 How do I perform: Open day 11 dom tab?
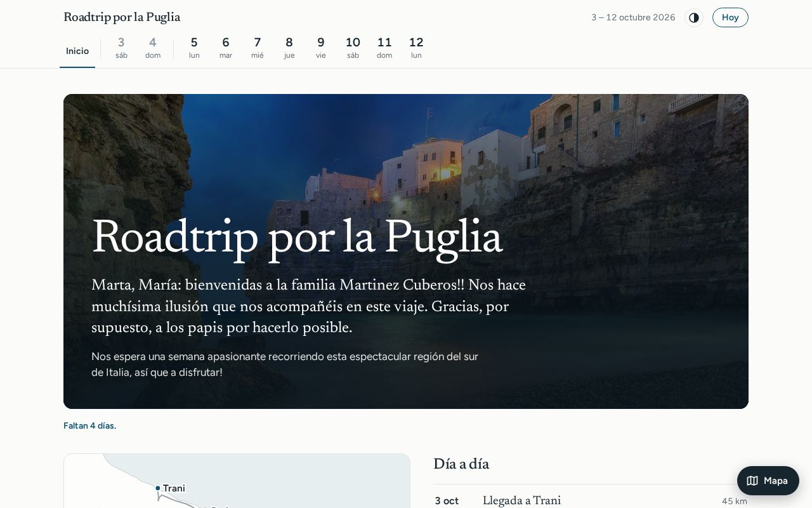tap(384, 48)
